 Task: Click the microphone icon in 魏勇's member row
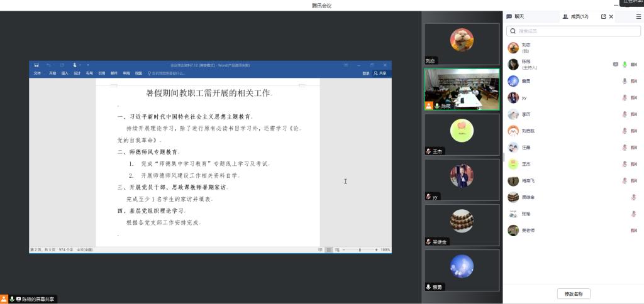pyautogui.click(x=625, y=81)
